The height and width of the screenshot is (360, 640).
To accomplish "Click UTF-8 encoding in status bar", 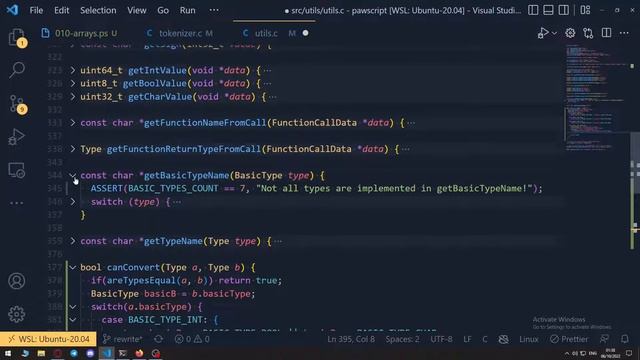I will pyautogui.click(x=441, y=339).
